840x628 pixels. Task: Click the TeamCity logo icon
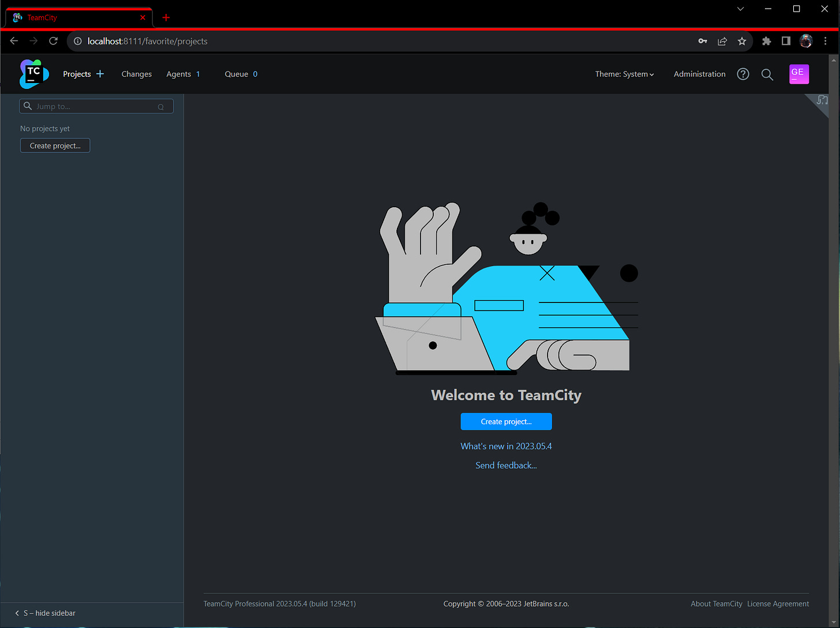(x=34, y=74)
